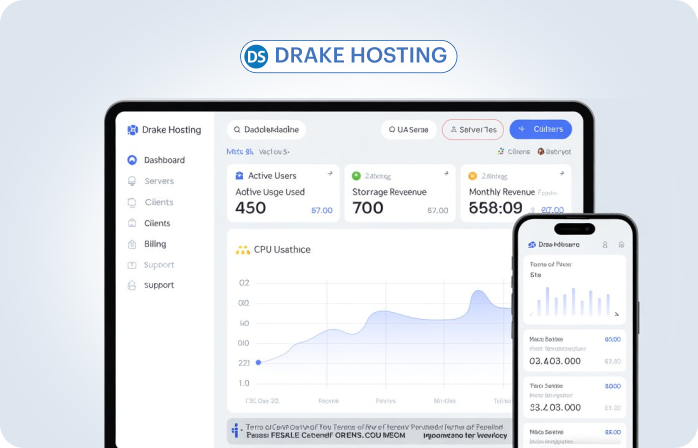Click the search field in the top bar
Viewport: 698px width, 448px height.
click(x=266, y=129)
